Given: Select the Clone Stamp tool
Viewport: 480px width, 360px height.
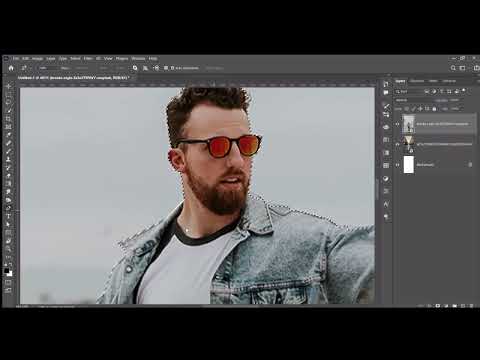Looking at the screenshot, I should pyautogui.click(x=9, y=159).
